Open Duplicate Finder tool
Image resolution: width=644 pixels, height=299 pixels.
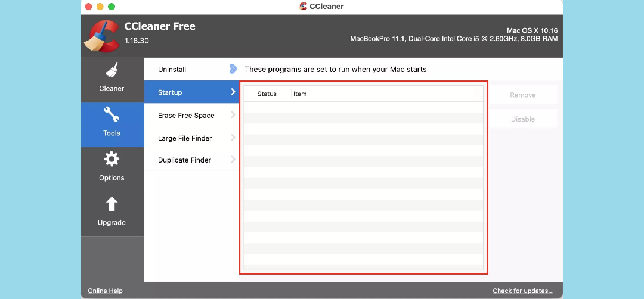pyautogui.click(x=191, y=160)
